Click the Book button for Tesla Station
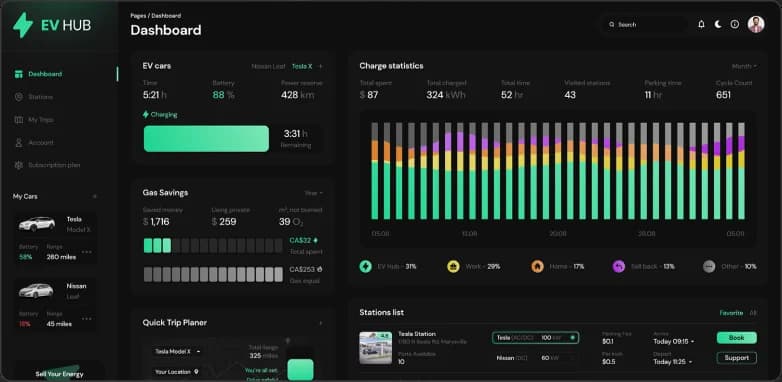Screen dimensions: 782x382 737,338
